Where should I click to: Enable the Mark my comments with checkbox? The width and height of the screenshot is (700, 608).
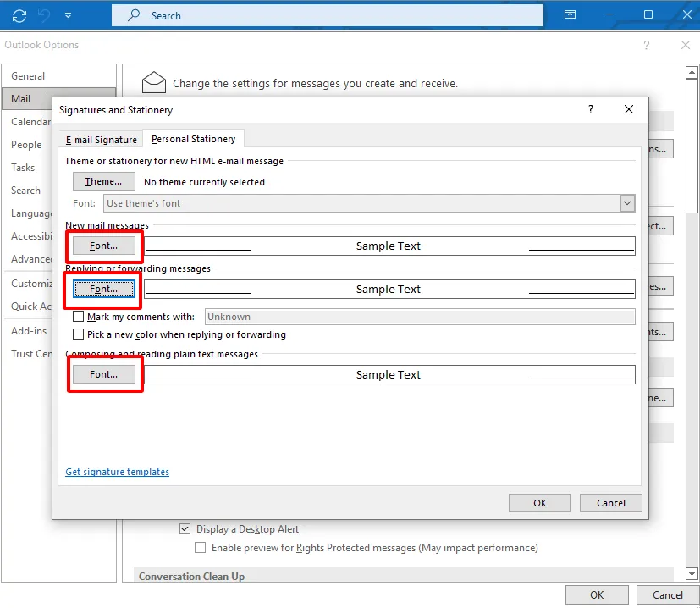[x=78, y=316]
